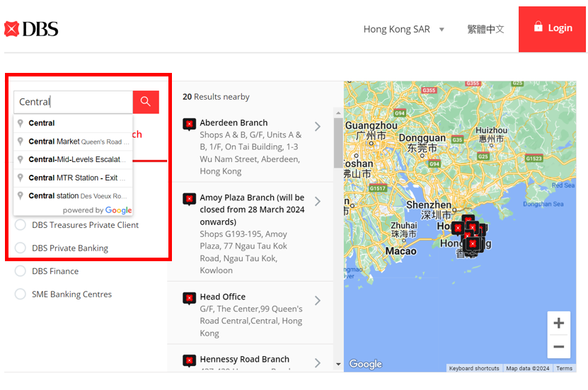Click the Login button
This screenshot has width=588, height=390.
(x=552, y=28)
